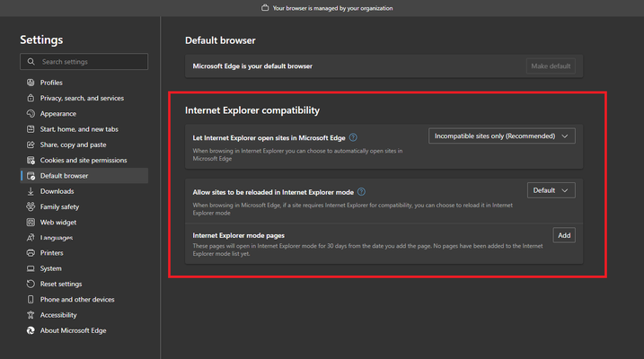Open System settings page

(x=84, y=268)
